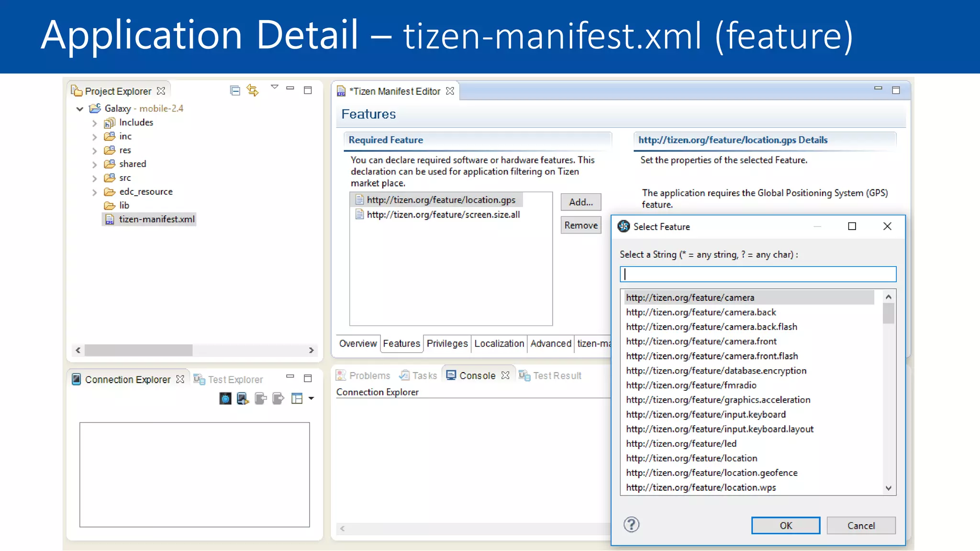Image resolution: width=980 pixels, height=551 pixels.
Task: Click the Remote Device Manager icon
Action: click(243, 398)
